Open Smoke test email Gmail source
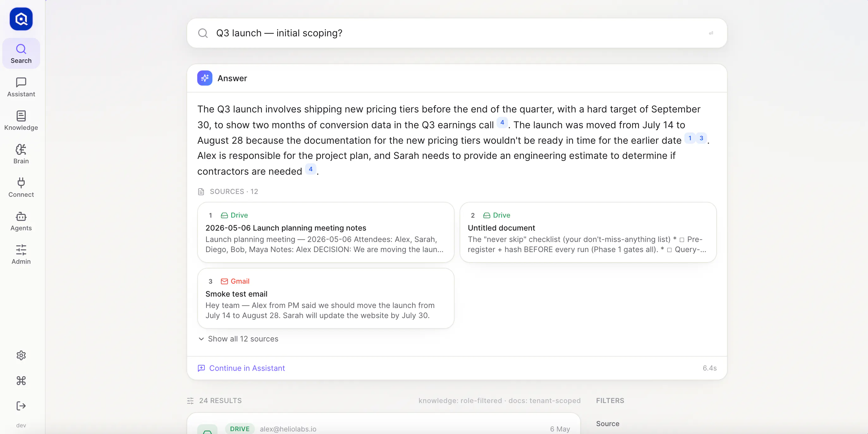Screen dimensions: 868x434 tap(326, 298)
